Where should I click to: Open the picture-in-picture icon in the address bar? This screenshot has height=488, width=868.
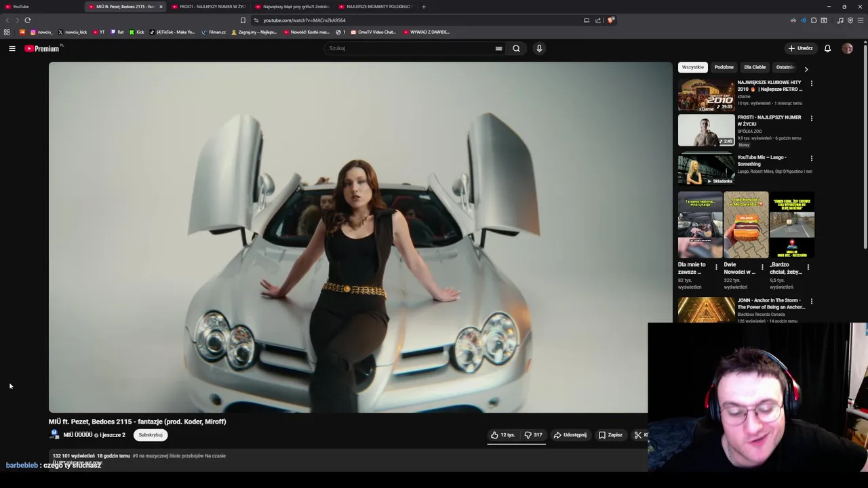pos(587,20)
